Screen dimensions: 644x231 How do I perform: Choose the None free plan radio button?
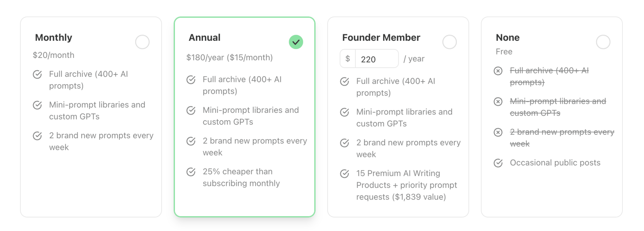[603, 42]
